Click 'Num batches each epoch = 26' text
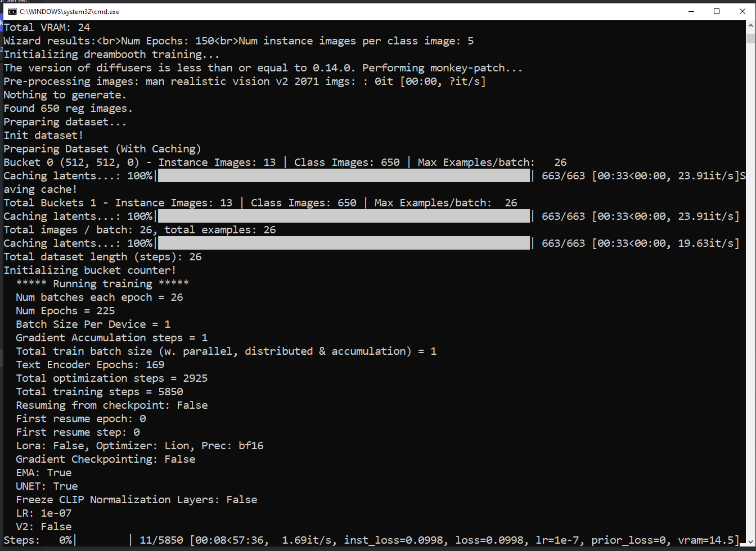This screenshot has width=756, height=551. [100, 297]
